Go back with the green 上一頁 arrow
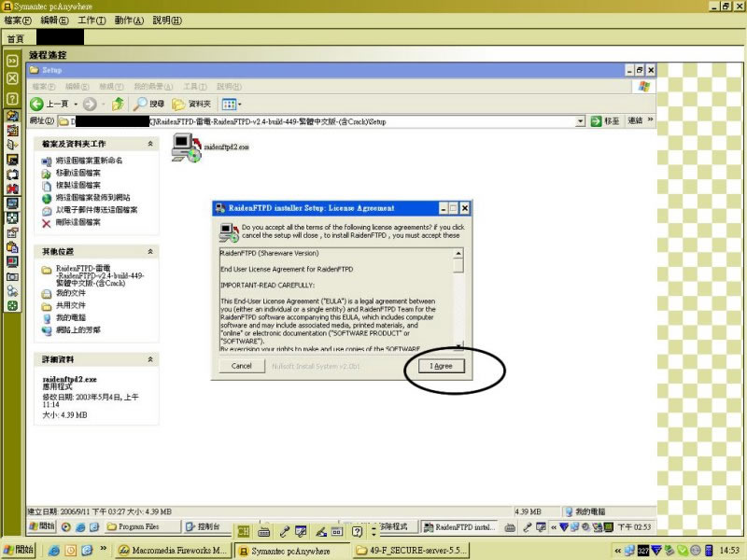Image resolution: width=747 pixels, height=560 pixels. click(x=36, y=104)
